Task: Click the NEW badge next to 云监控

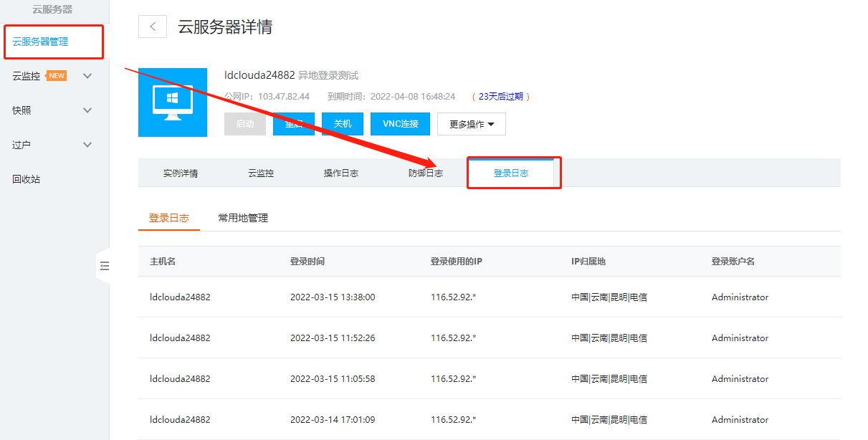Action: coord(57,75)
